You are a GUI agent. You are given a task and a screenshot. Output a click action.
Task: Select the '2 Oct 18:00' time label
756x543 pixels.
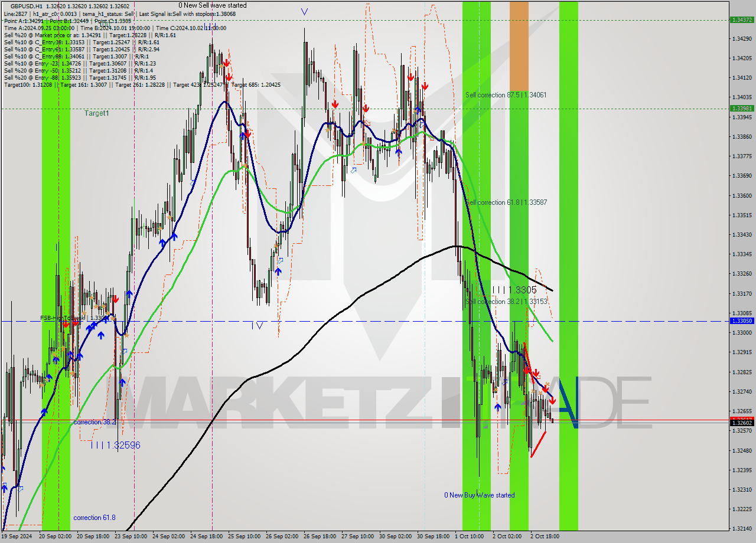[545, 537]
